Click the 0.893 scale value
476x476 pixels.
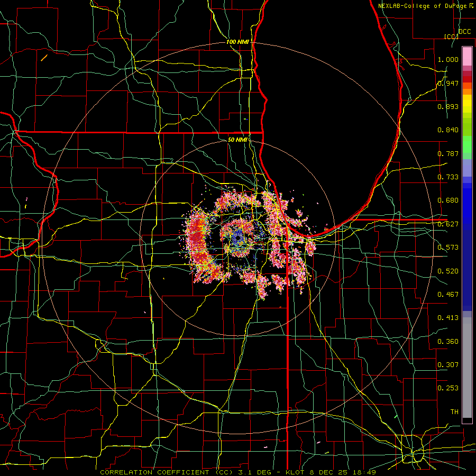[448, 106]
